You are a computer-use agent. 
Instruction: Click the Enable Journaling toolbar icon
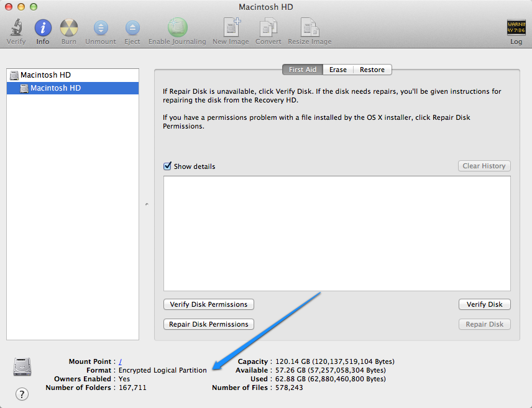[x=178, y=27]
